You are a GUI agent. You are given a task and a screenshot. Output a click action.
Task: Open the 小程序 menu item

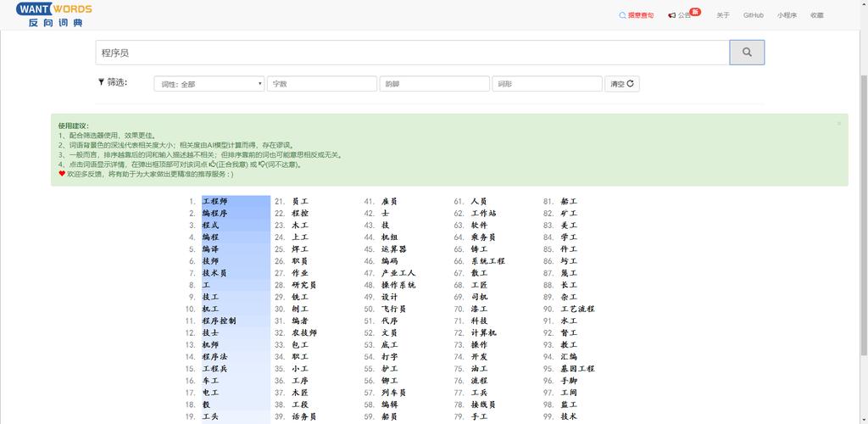[787, 15]
